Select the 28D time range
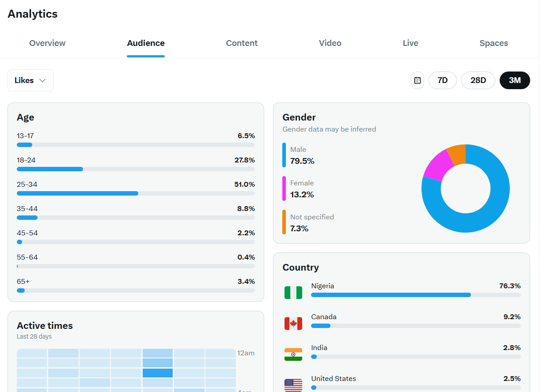The image size is (554, 392). tap(478, 80)
